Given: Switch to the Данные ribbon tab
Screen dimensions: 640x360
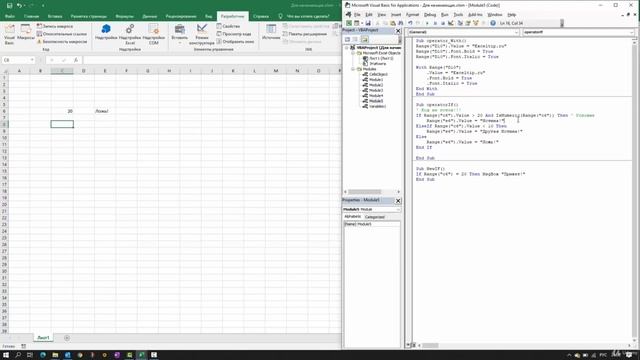Looking at the screenshot, I should pos(150,16).
